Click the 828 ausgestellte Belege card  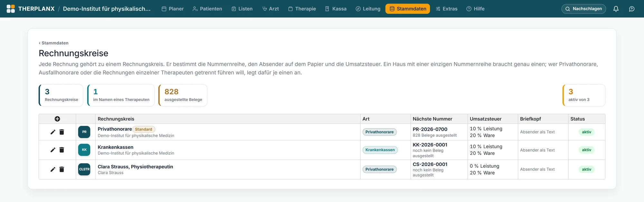(183, 95)
